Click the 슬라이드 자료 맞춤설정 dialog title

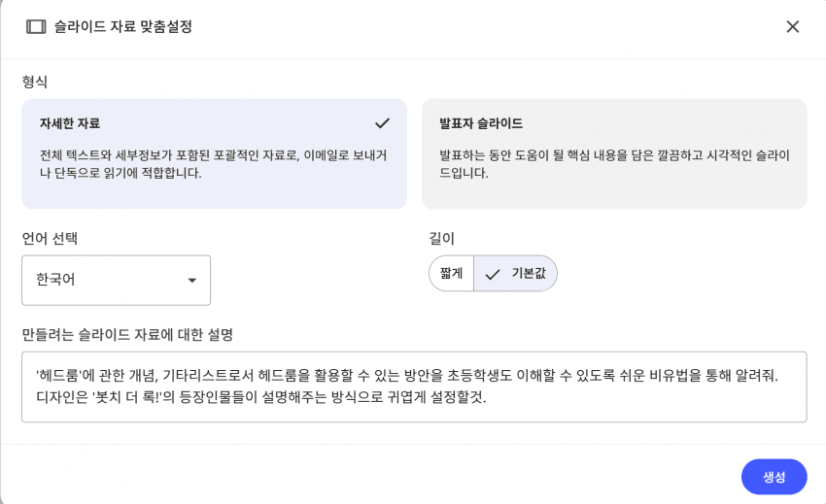pos(122,27)
